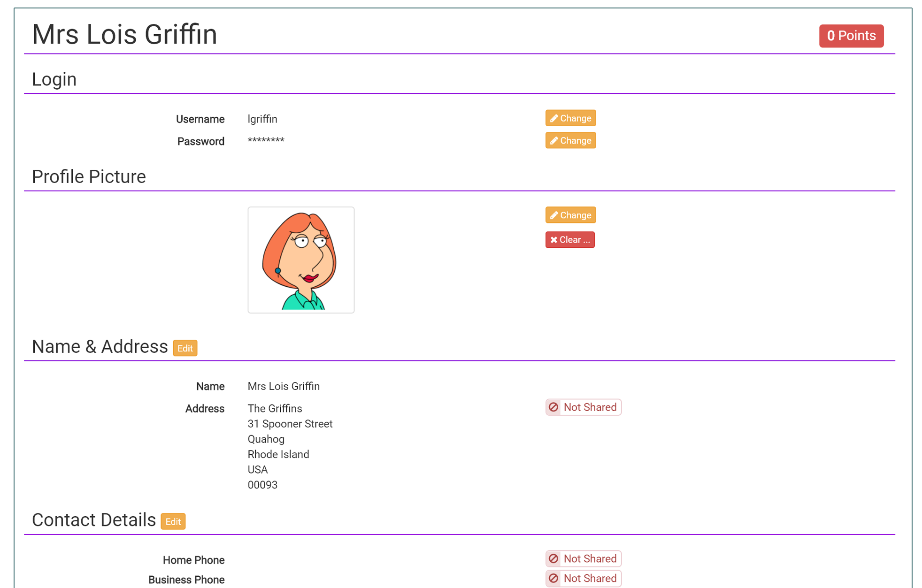Screen dimensions: 922x588
Task: Toggle Business Phone Not Shared status
Action: (x=584, y=578)
